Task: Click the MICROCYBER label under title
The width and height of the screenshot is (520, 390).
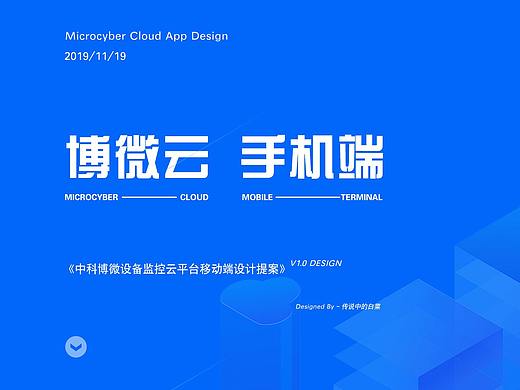Action: [91, 197]
